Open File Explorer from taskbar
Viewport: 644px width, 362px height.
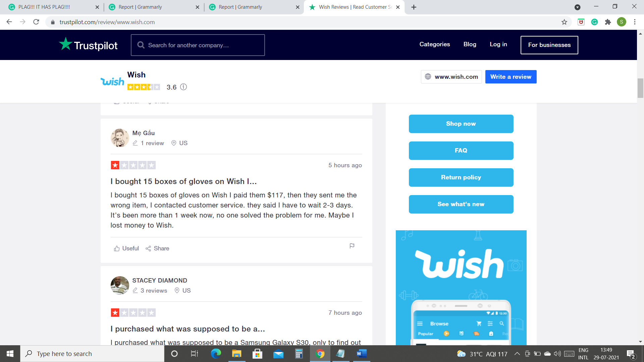click(x=236, y=354)
